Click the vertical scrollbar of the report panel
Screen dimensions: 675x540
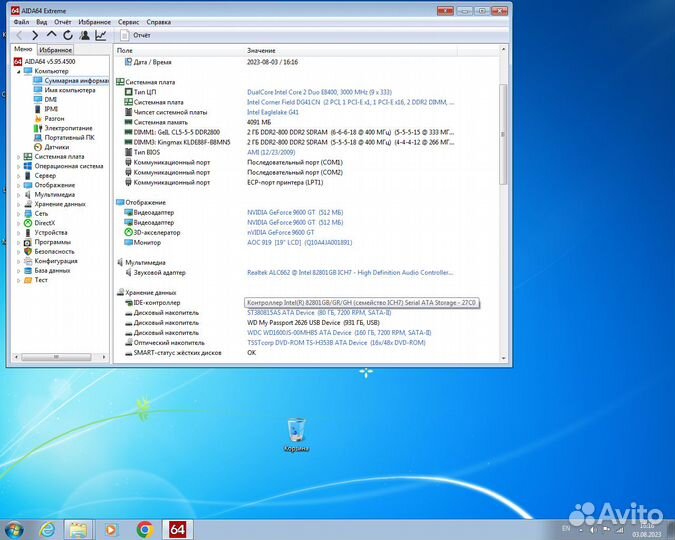tap(503, 134)
